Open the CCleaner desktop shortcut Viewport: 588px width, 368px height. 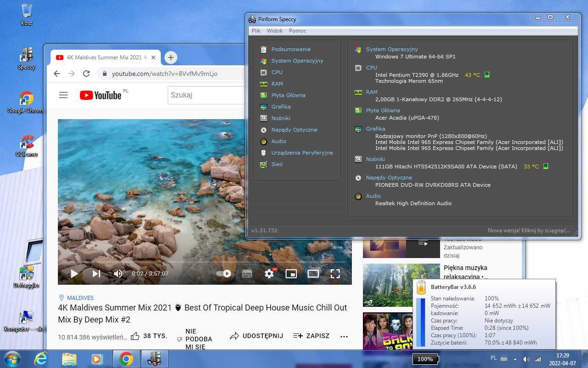coord(27,146)
